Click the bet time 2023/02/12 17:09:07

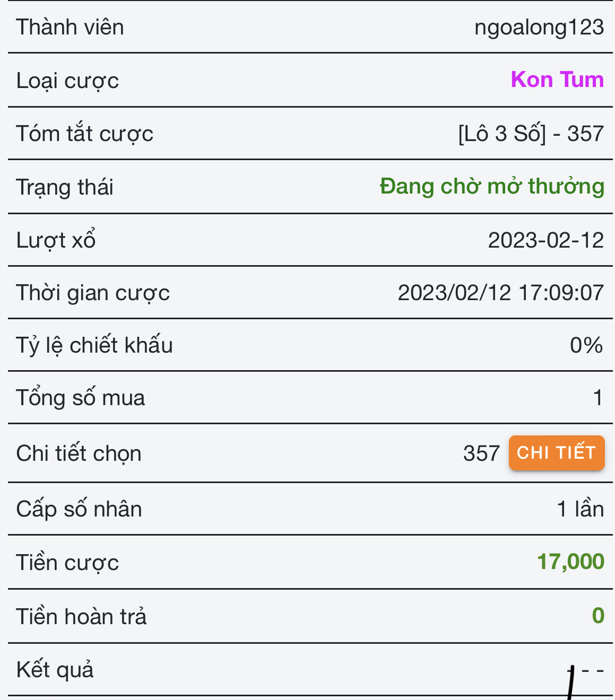pos(501,293)
